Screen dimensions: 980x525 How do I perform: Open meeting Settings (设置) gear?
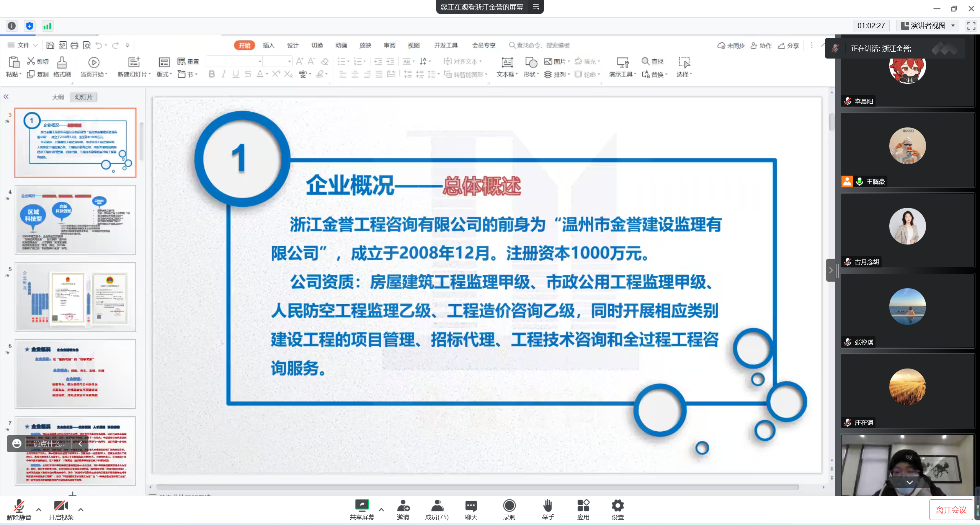(x=617, y=510)
